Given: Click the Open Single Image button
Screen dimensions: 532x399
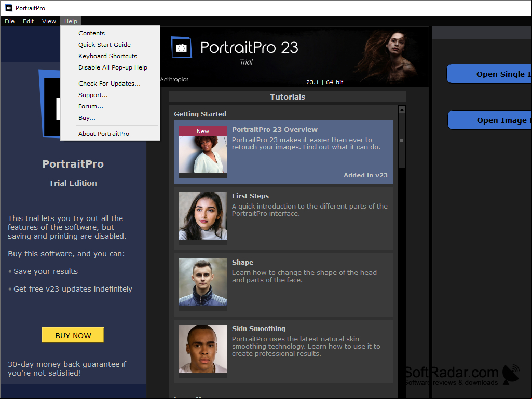Looking at the screenshot, I should point(489,74).
